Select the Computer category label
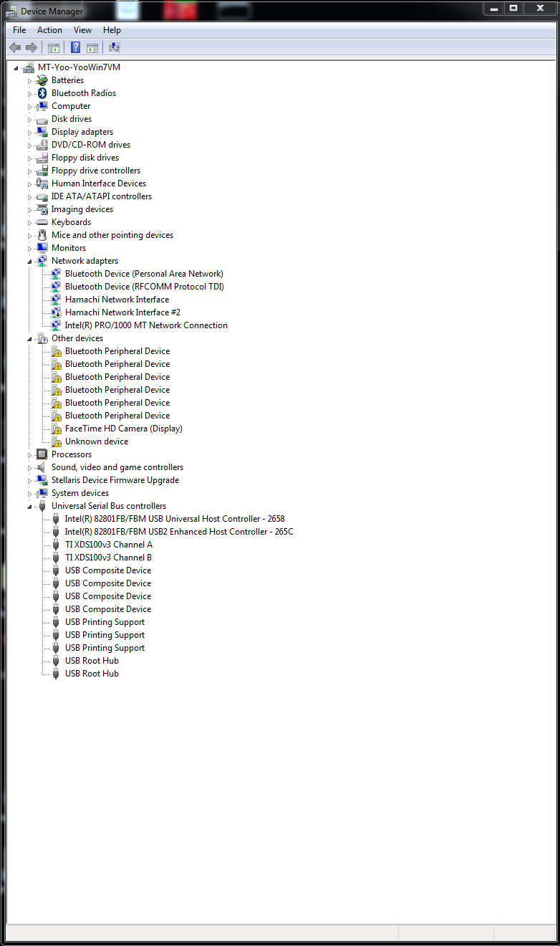 (71, 106)
